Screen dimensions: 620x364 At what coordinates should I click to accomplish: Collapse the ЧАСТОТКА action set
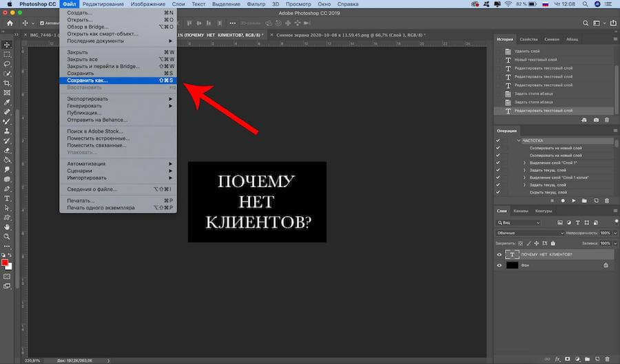coord(518,140)
